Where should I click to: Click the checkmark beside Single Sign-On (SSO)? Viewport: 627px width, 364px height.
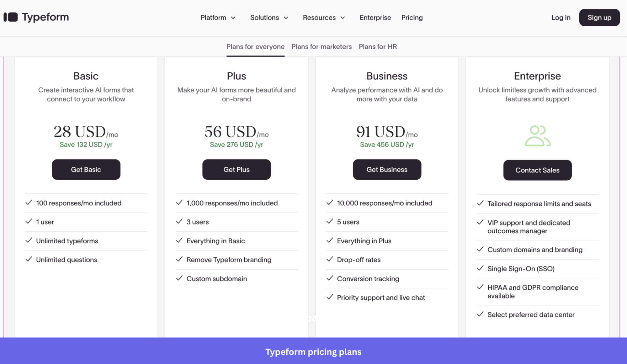(x=480, y=269)
